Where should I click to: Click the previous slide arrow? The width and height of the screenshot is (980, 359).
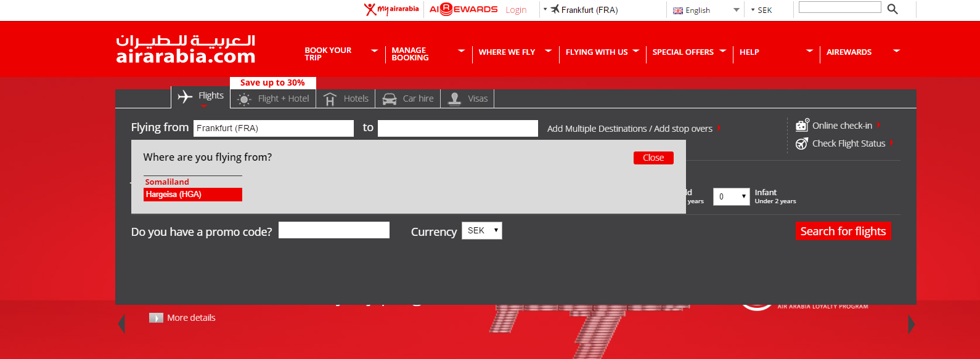pyautogui.click(x=121, y=324)
